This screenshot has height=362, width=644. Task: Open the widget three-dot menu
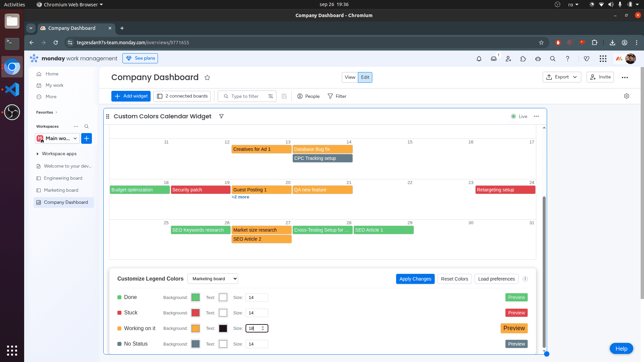[x=536, y=116]
